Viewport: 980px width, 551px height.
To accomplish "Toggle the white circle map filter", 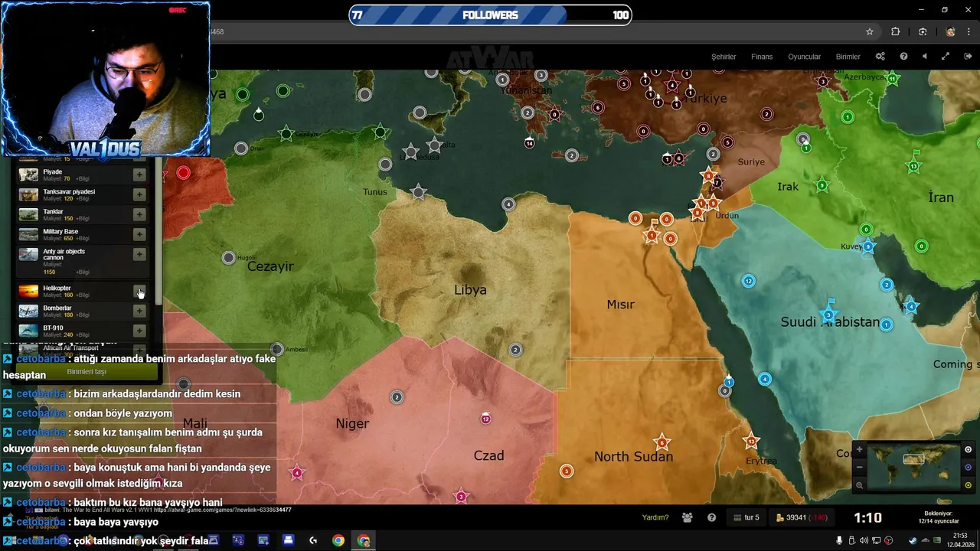I will point(968,450).
